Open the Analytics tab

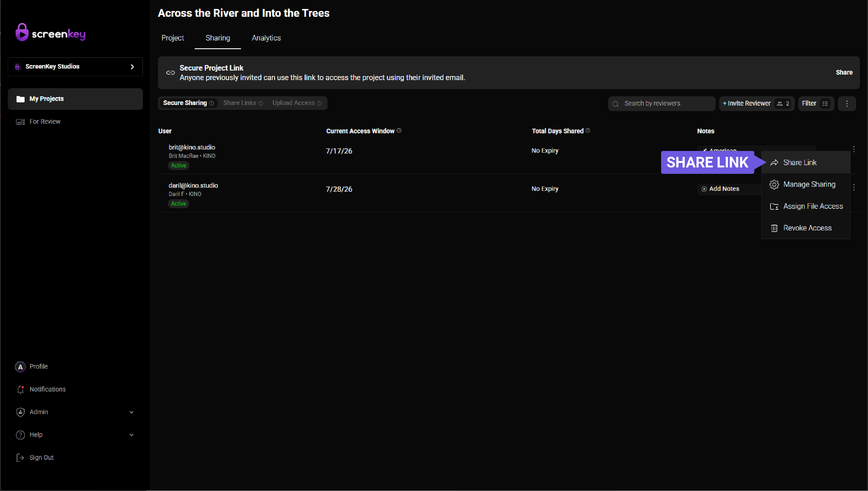coord(266,38)
